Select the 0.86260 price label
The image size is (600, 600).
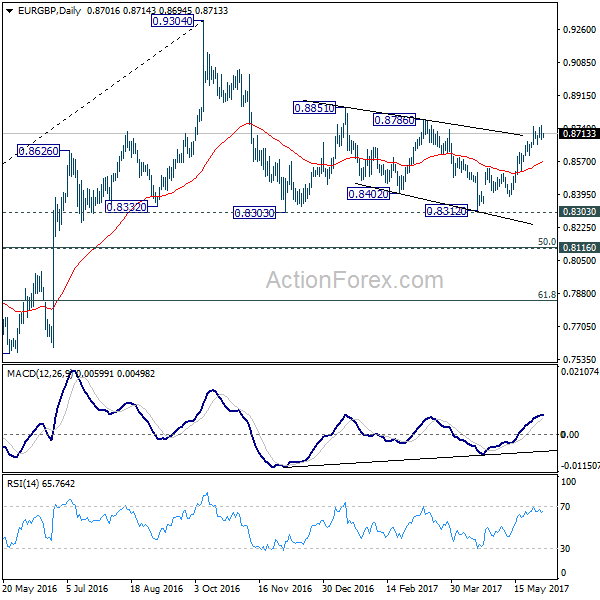(x=38, y=151)
